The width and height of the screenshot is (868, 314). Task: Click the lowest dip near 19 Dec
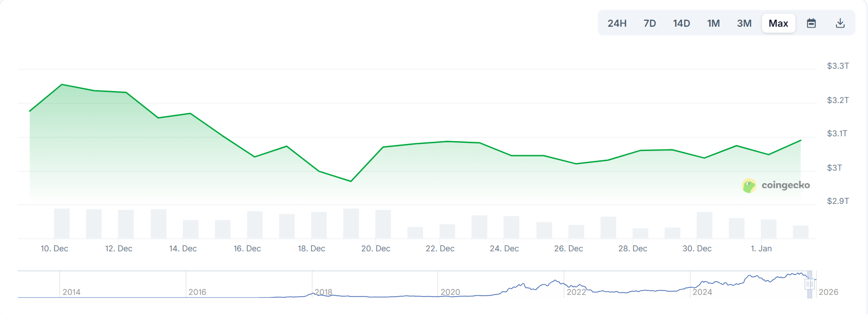pyautogui.click(x=350, y=180)
